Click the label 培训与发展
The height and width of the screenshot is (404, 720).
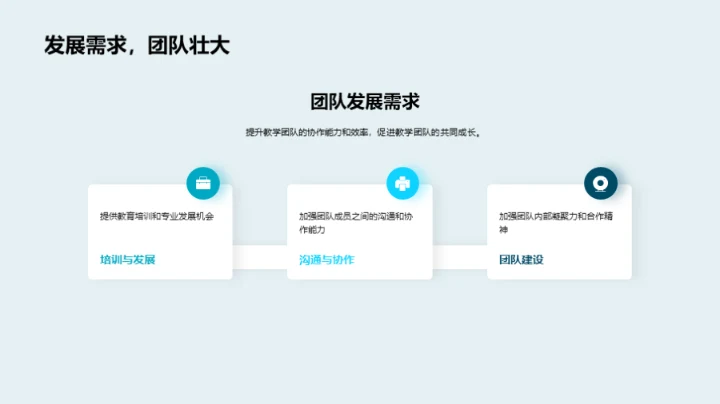(128, 260)
